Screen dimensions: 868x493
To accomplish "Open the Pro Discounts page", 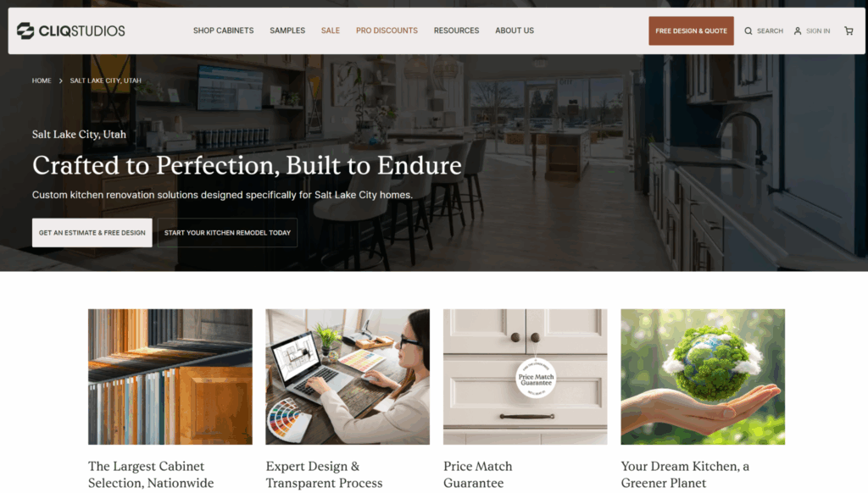I will point(387,30).
